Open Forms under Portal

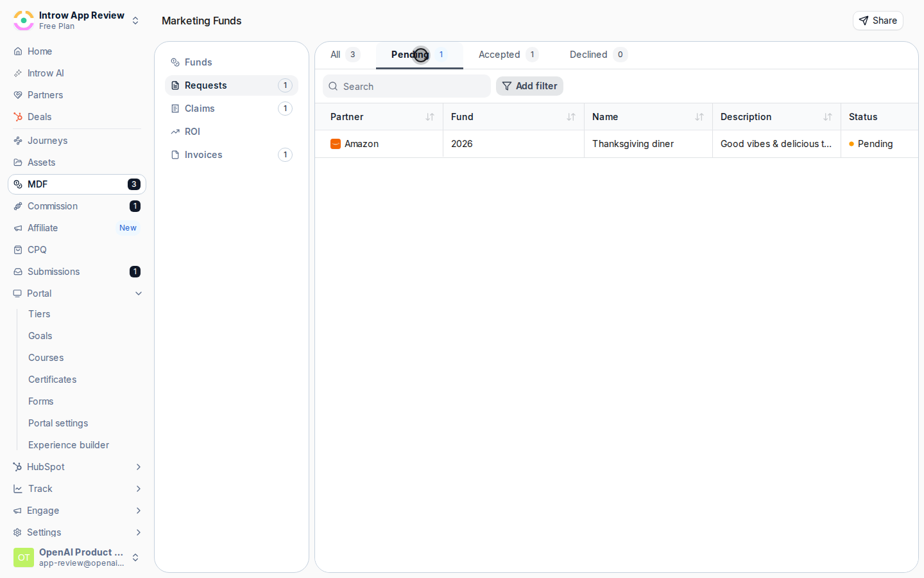tap(41, 401)
